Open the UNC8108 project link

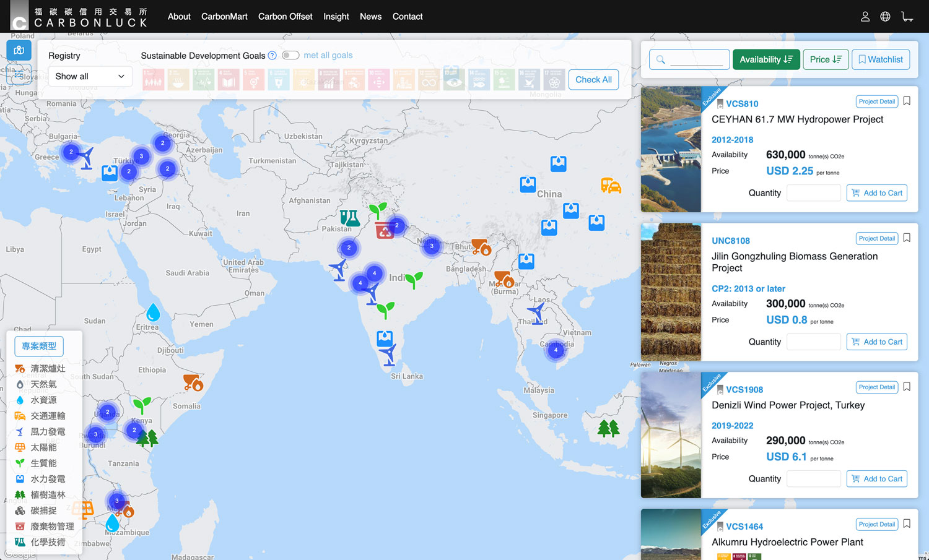tap(731, 241)
